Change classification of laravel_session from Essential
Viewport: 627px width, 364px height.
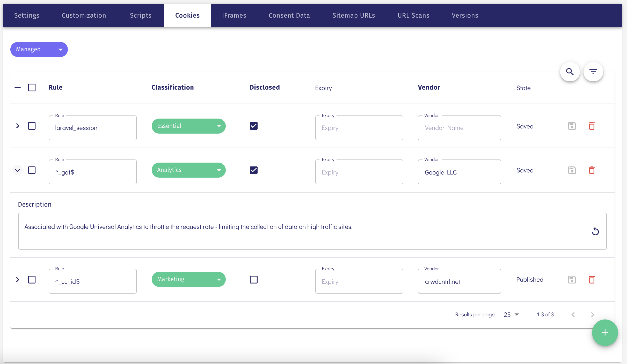pos(188,126)
